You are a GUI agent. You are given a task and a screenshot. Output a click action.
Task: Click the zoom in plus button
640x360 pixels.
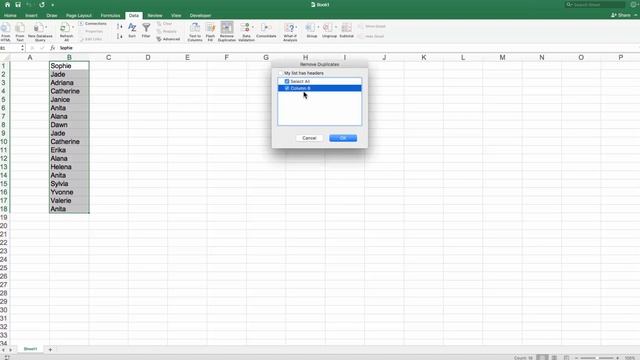pyautogui.click(x=618, y=358)
